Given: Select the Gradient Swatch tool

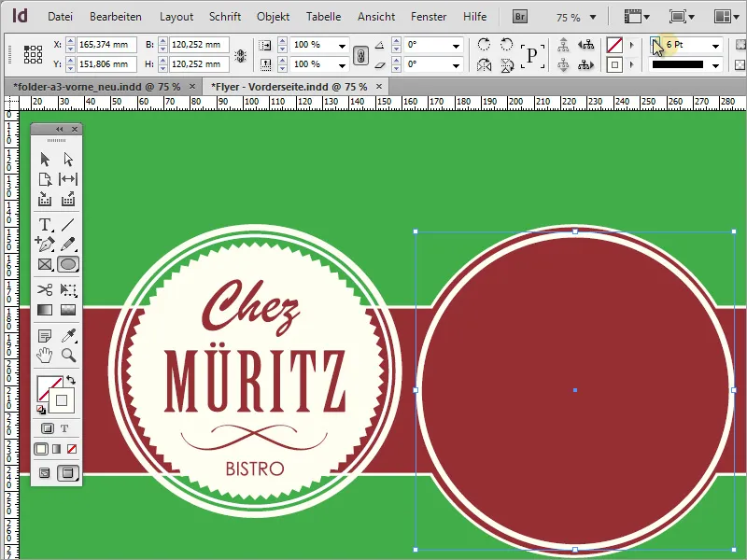Looking at the screenshot, I should click(x=45, y=310).
